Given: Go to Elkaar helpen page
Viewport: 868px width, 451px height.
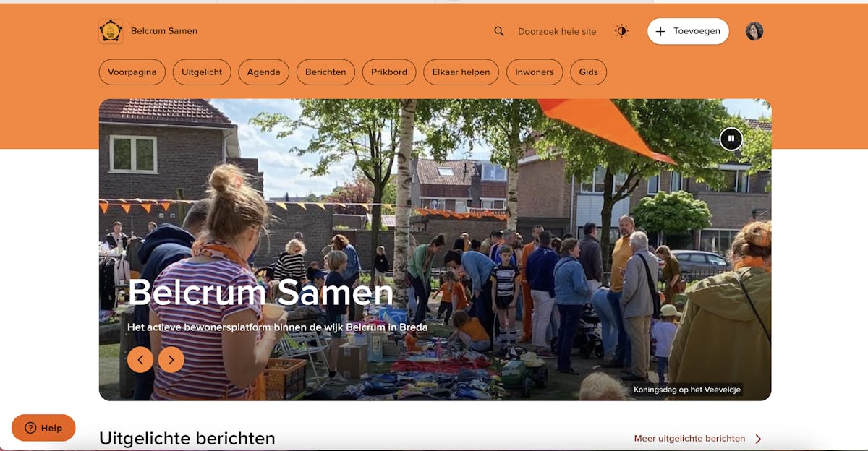Looking at the screenshot, I should pyautogui.click(x=461, y=72).
